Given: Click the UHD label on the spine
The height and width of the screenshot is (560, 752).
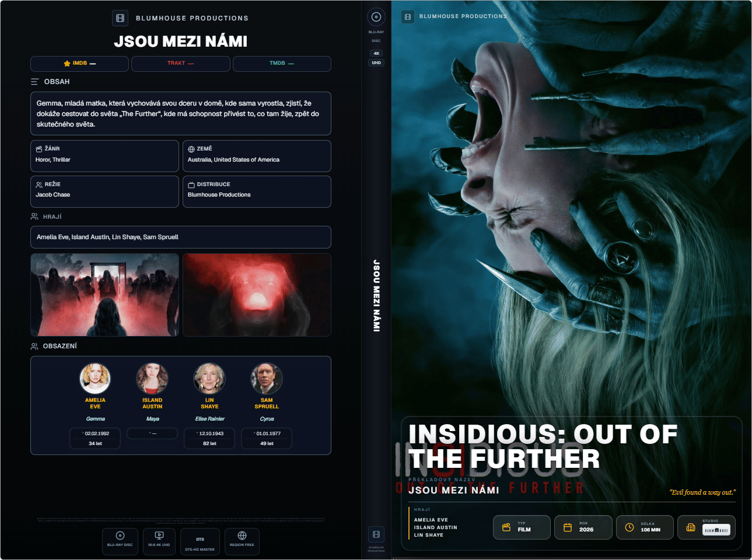Looking at the screenshot, I should (x=376, y=62).
